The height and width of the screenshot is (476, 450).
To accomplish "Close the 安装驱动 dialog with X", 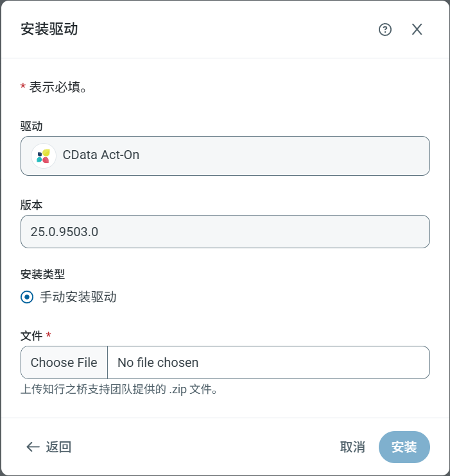I will point(417,30).
